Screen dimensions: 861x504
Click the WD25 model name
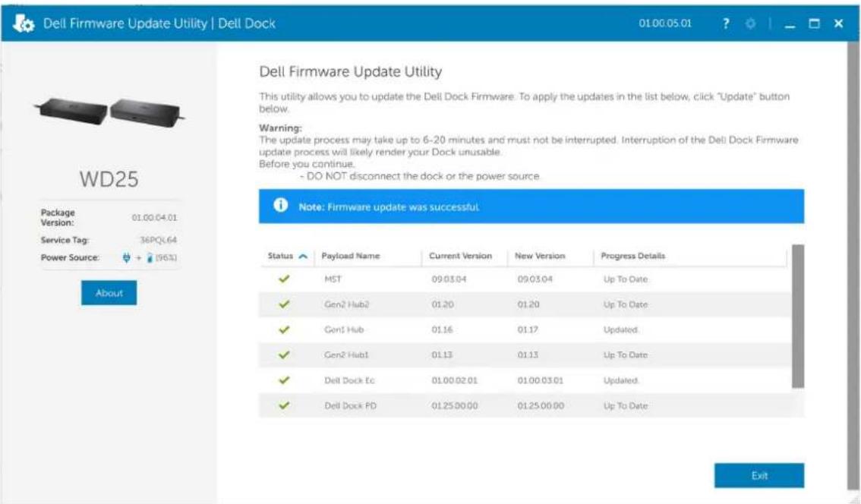coord(109,179)
